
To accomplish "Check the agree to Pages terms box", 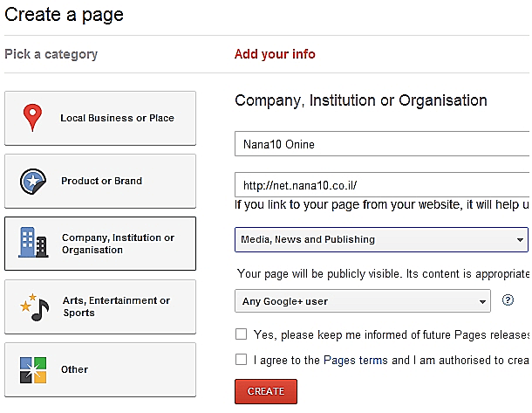I will pyautogui.click(x=241, y=360).
